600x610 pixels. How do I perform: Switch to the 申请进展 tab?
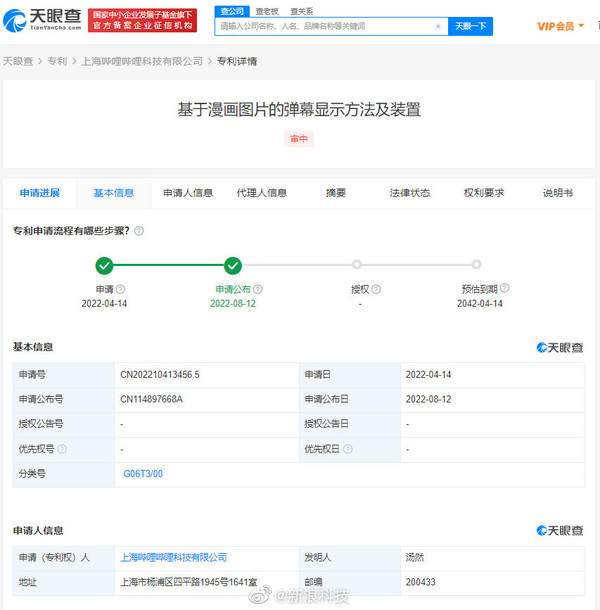40,193
